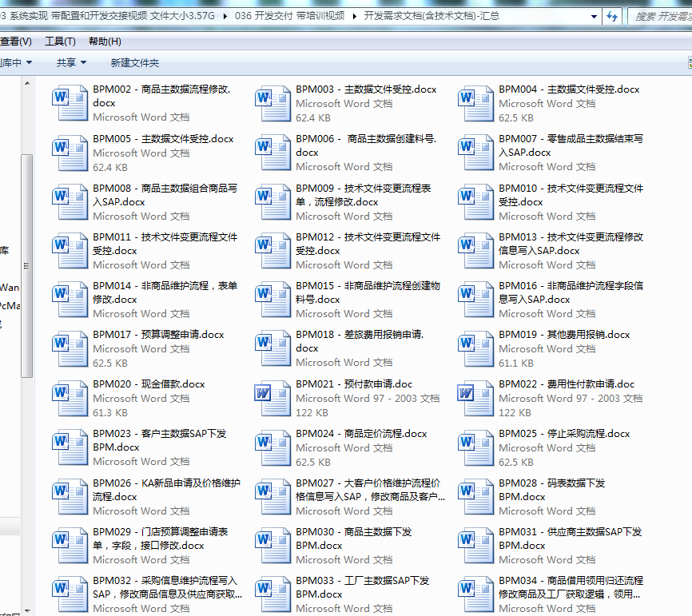The width and height of the screenshot is (692, 616).
Task: Select the BPM006 商品主数据创建料号 document icon
Action: click(272, 149)
